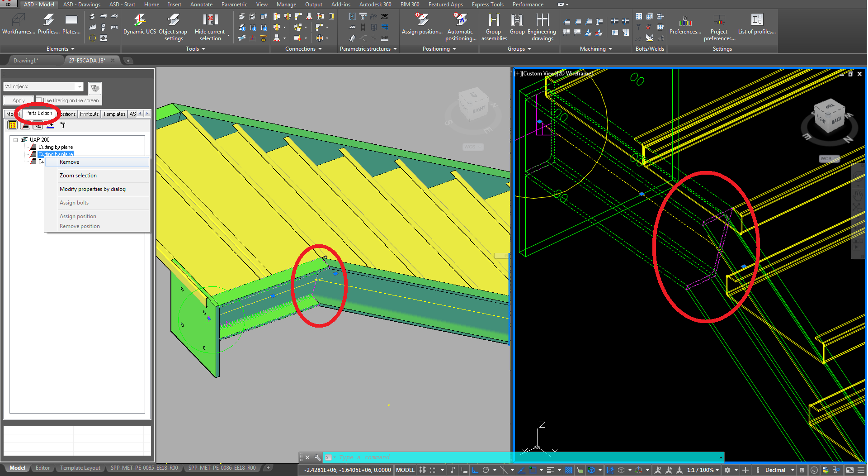Collapse the UAP 200 tree node
This screenshot has width=868, height=476.
[x=15, y=139]
